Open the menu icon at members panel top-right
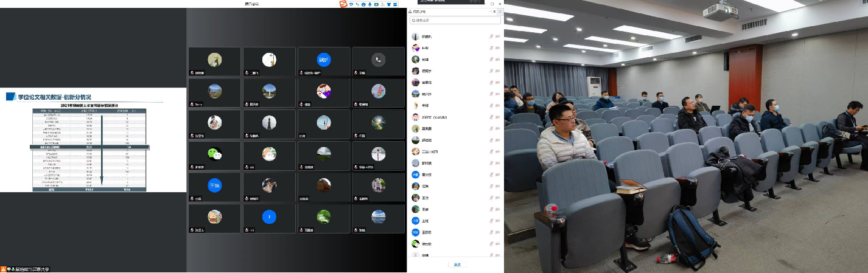Viewport: 868px width, 273px height. (x=500, y=11)
